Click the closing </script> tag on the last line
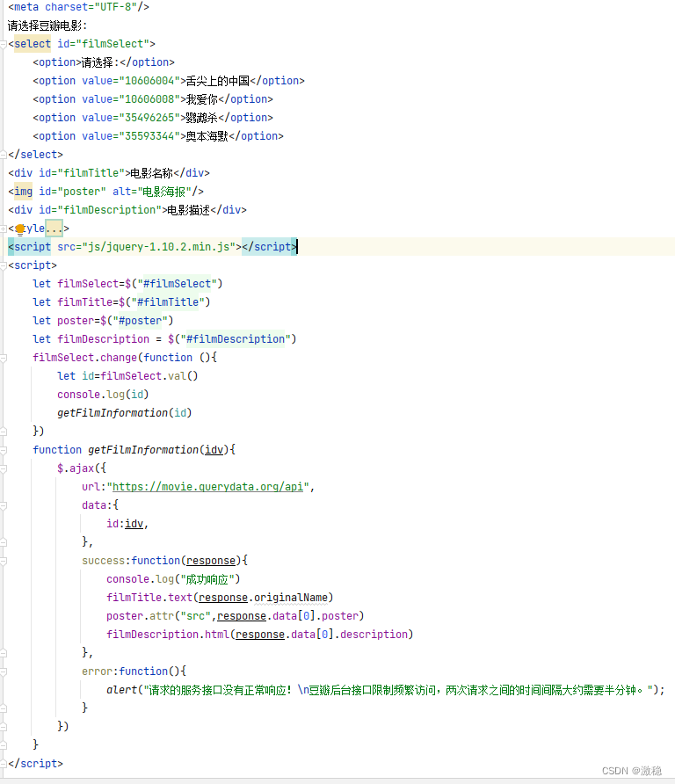This screenshot has width=675, height=784. click(x=35, y=764)
